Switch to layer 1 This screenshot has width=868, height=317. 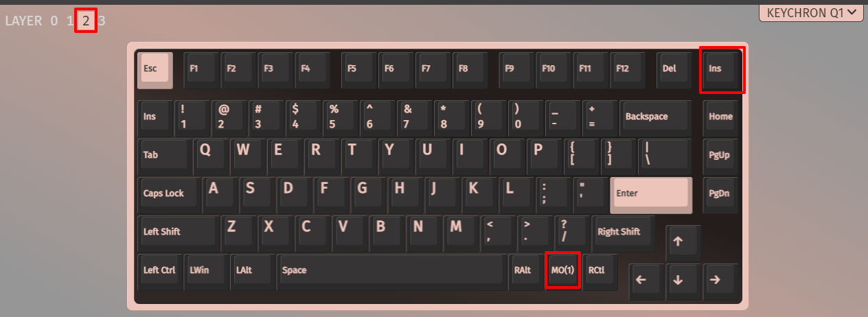69,21
